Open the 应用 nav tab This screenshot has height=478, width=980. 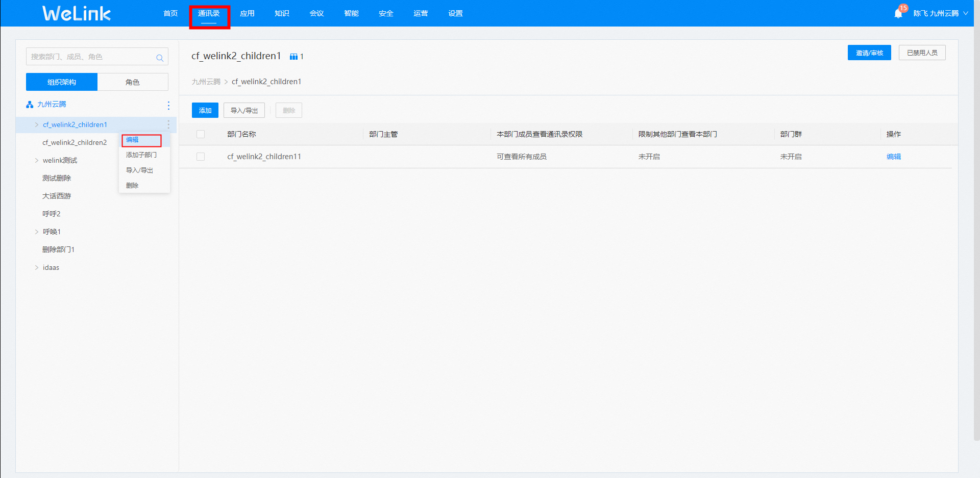click(x=247, y=13)
